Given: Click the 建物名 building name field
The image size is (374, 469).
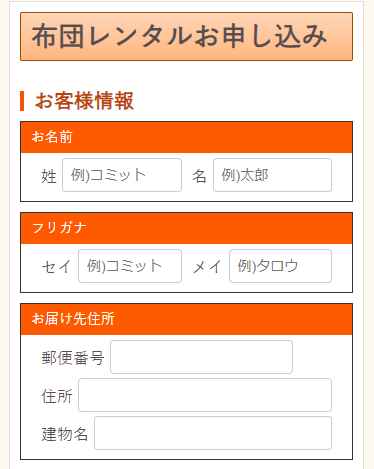Looking at the screenshot, I should pyautogui.click(x=213, y=433).
